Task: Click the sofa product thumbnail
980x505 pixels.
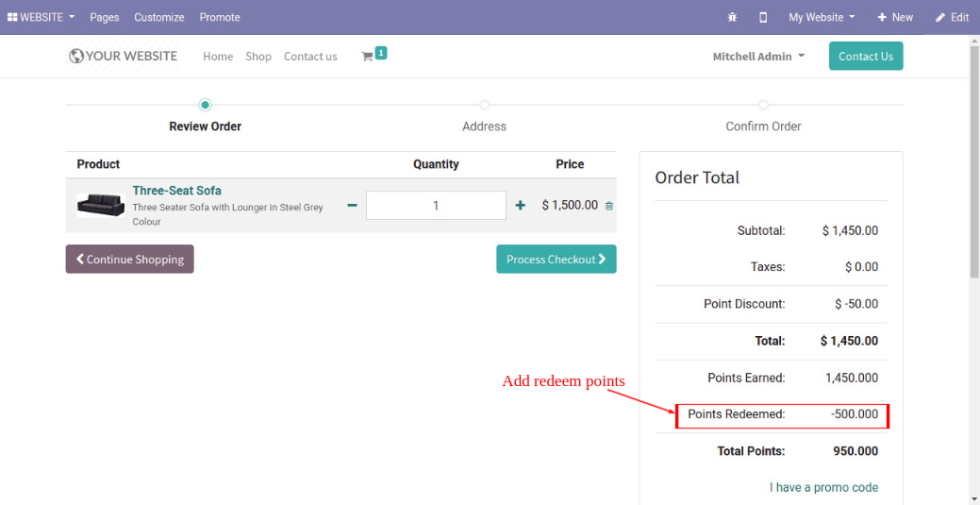Action: [x=101, y=205]
